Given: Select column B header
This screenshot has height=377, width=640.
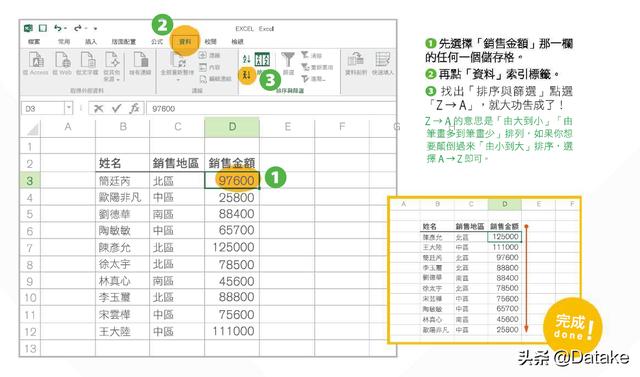Looking at the screenshot, I should 122,127.
